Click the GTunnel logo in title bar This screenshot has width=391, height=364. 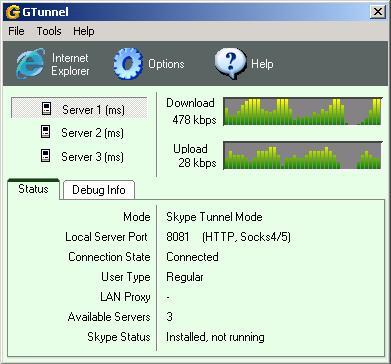(x=13, y=12)
